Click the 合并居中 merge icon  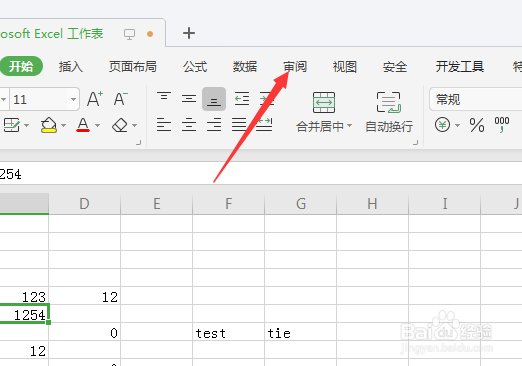tap(324, 103)
